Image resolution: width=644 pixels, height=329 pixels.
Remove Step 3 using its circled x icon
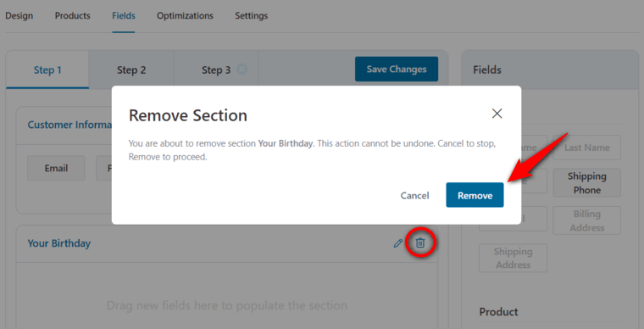pos(241,70)
